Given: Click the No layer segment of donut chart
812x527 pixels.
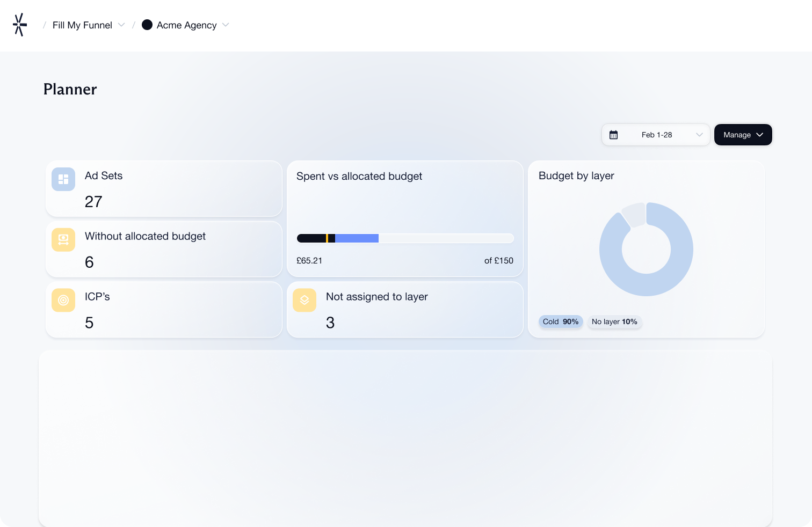Looking at the screenshot, I should point(635,214).
